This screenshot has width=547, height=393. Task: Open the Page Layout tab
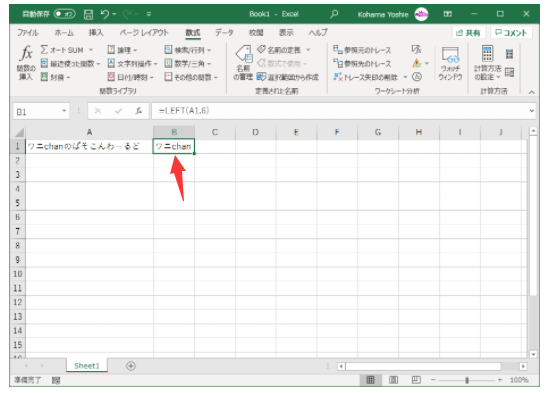(x=144, y=33)
